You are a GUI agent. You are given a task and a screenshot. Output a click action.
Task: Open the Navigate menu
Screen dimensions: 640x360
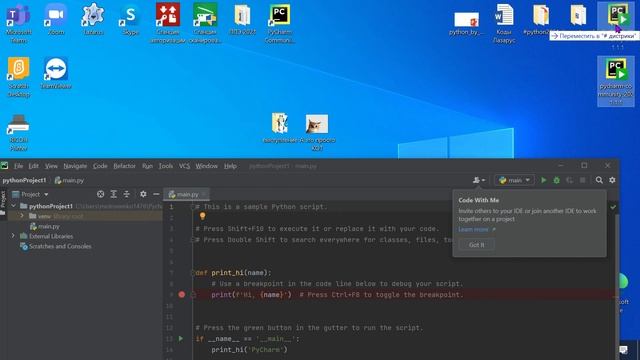[75, 166]
